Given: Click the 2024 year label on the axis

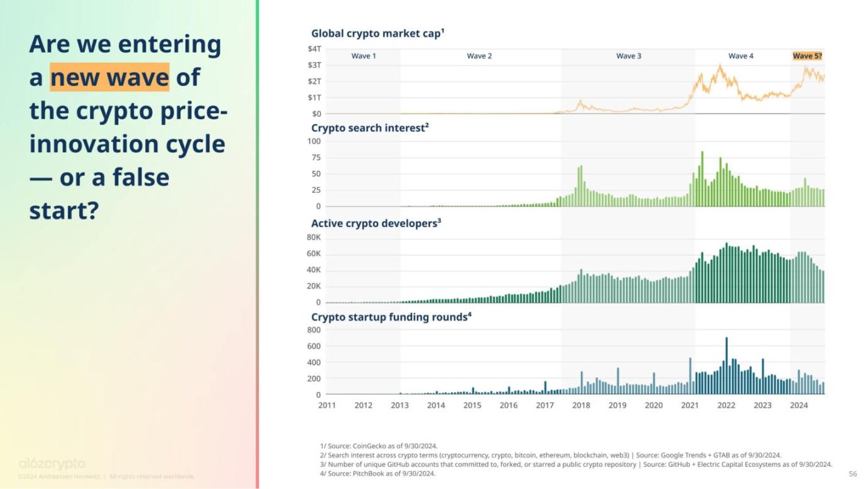Looking at the screenshot, I should (x=799, y=405).
